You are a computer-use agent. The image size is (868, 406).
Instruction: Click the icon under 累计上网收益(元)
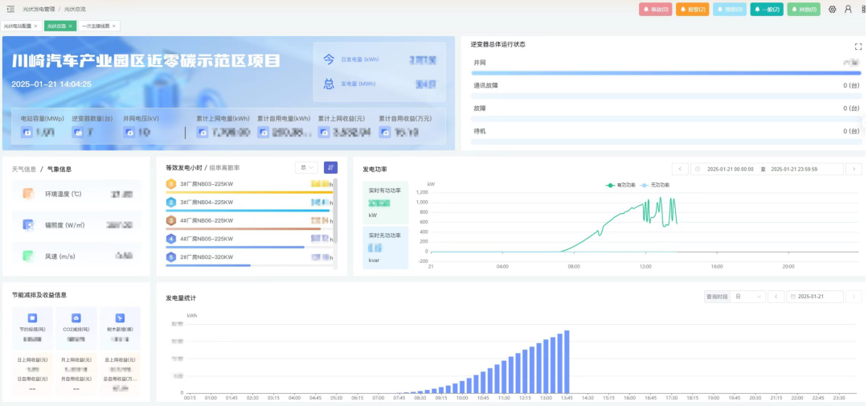tap(324, 133)
